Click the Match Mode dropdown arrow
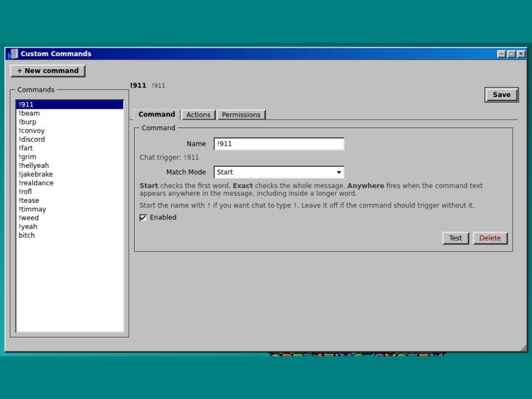 click(339, 172)
